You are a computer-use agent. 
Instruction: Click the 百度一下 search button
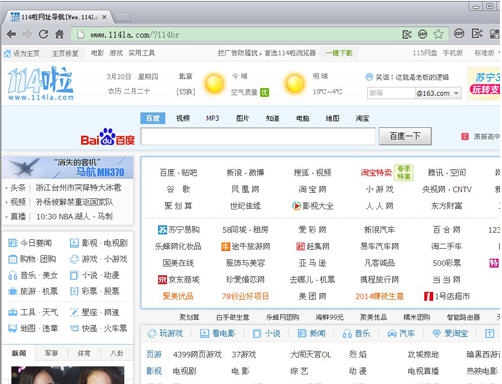(405, 136)
